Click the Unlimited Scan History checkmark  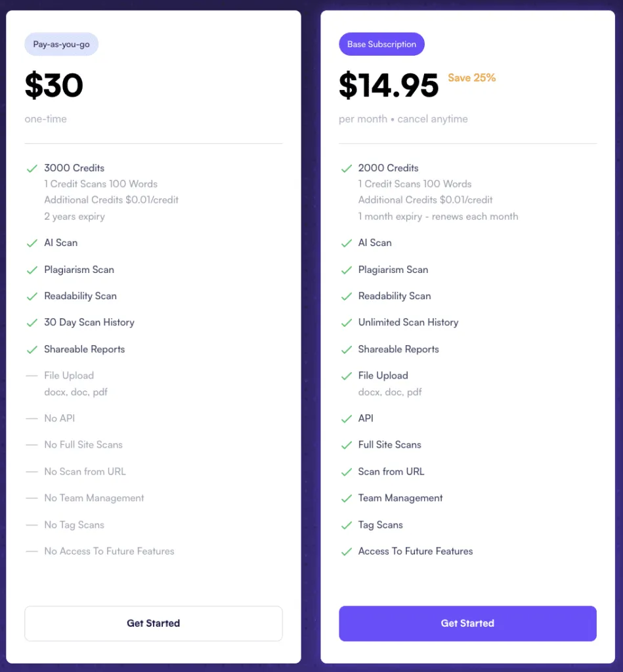pyautogui.click(x=347, y=322)
